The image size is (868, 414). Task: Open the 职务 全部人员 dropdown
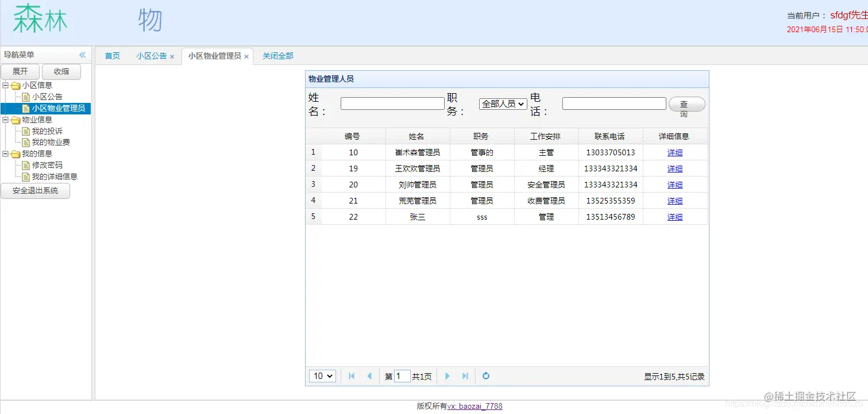click(x=503, y=104)
